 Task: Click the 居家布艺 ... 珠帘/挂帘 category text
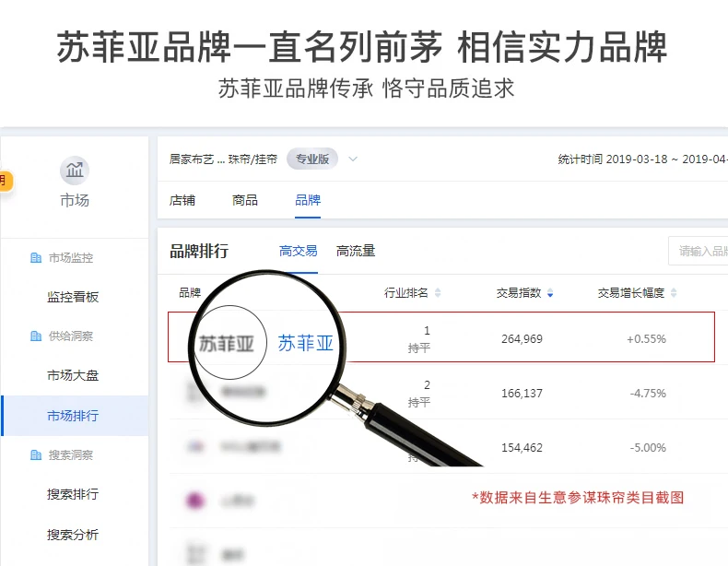[223, 159]
